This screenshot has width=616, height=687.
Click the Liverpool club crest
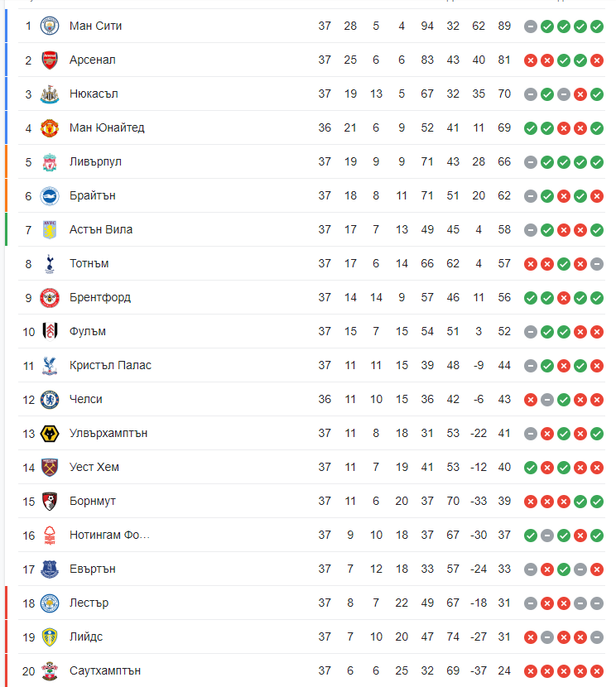pyautogui.click(x=50, y=161)
